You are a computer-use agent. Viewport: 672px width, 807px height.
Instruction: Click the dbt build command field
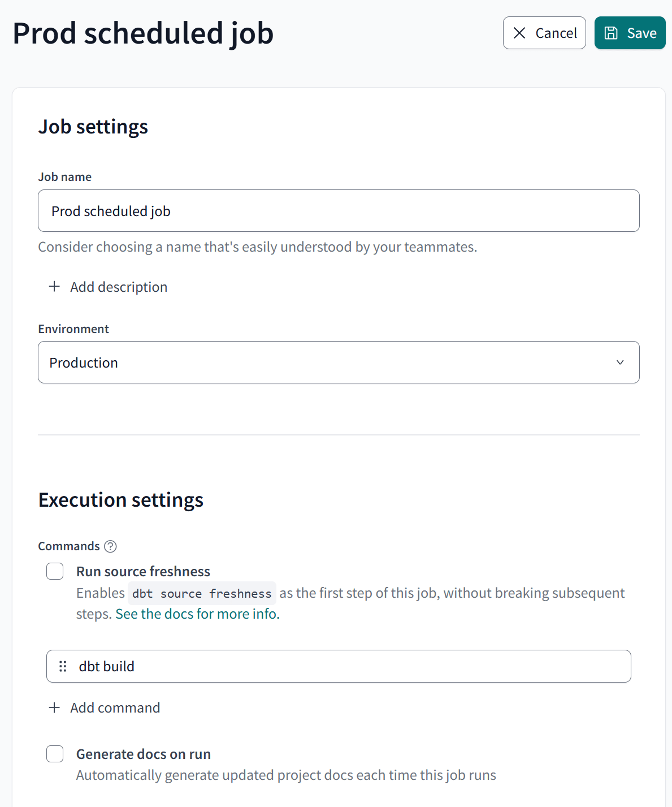[x=339, y=666]
